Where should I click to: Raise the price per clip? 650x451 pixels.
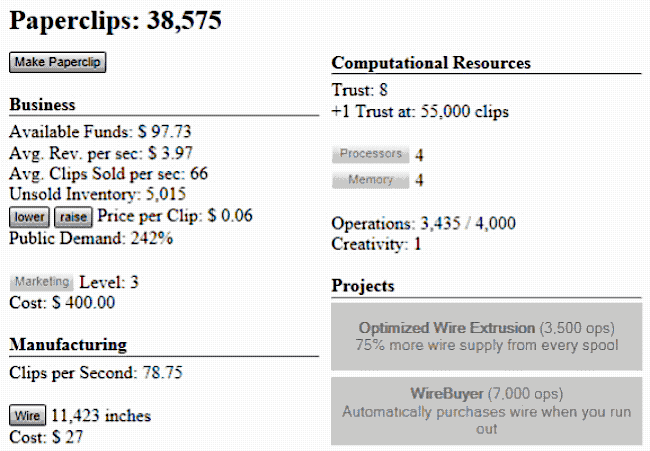click(x=72, y=217)
